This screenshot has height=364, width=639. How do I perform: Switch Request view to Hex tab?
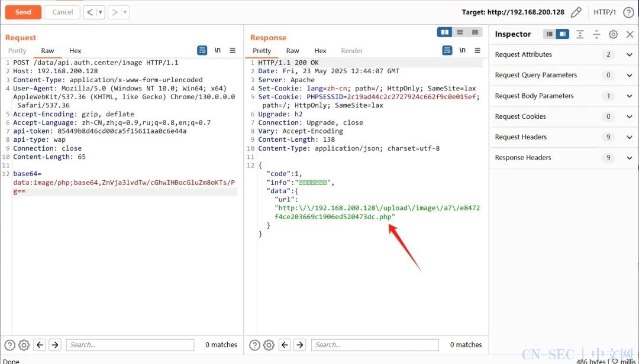click(75, 51)
